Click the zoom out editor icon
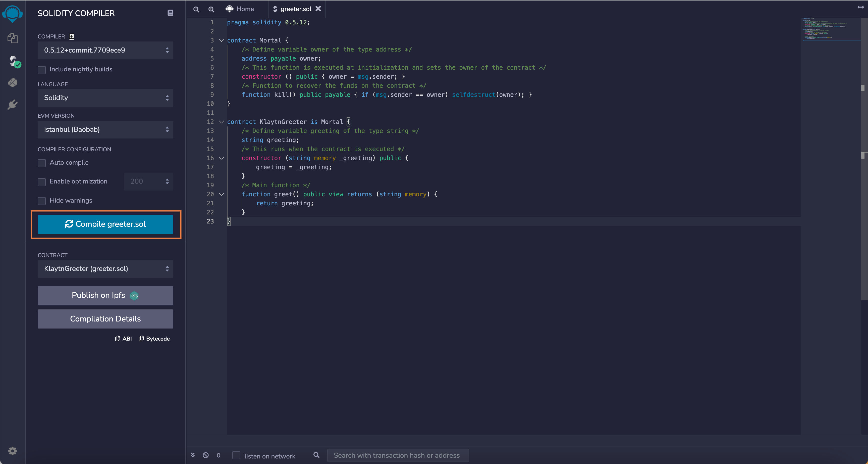This screenshot has height=464, width=868. coord(196,9)
